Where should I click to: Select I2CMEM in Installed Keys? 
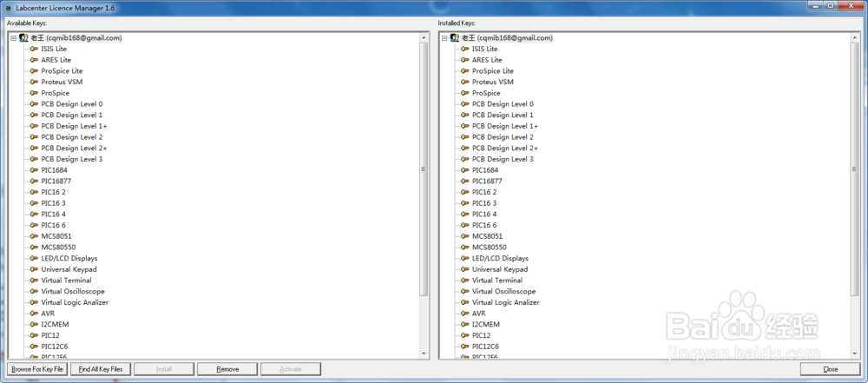point(485,324)
